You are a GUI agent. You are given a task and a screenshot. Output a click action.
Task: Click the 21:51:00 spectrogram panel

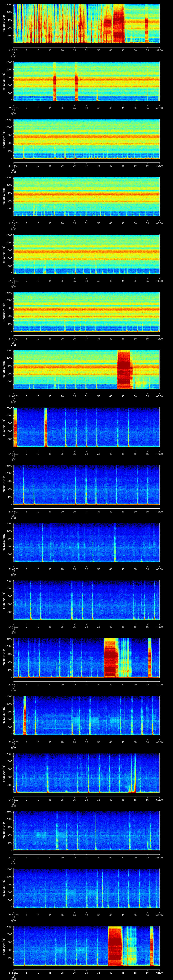tap(87, 889)
